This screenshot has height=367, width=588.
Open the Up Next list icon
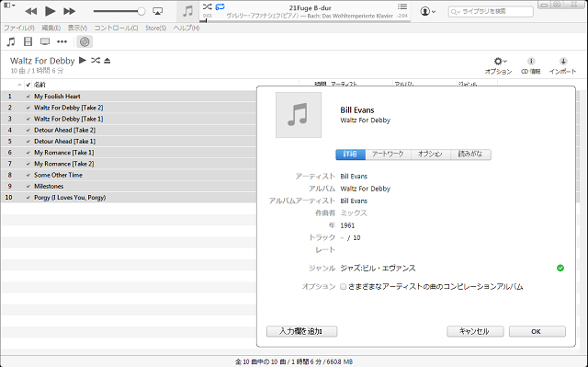point(402,6)
